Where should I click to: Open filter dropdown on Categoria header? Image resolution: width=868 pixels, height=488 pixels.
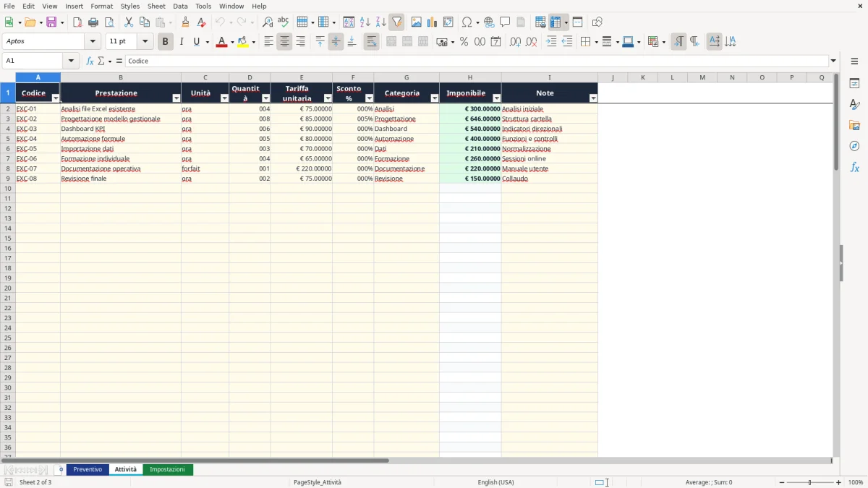tap(435, 98)
